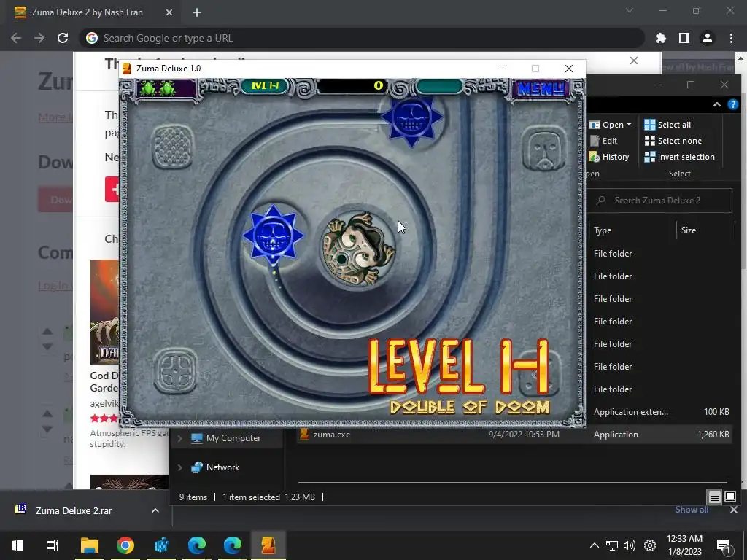Click the Zuma Deluxe 1.0 title icon
The width and height of the screenshot is (747, 560).
[x=127, y=69]
